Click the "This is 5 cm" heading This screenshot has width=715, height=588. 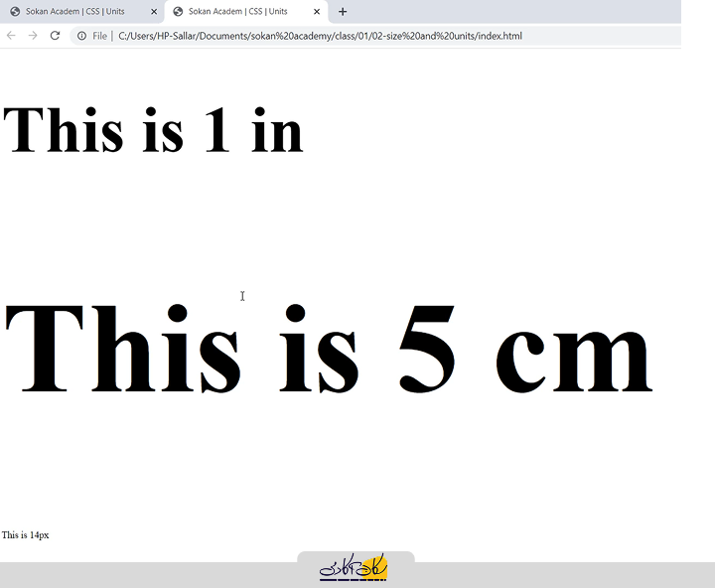[328, 348]
